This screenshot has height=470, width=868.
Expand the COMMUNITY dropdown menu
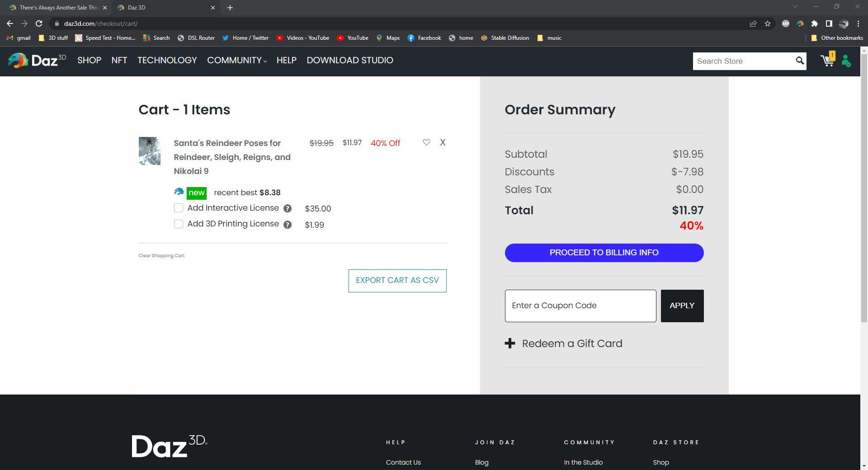tap(237, 61)
